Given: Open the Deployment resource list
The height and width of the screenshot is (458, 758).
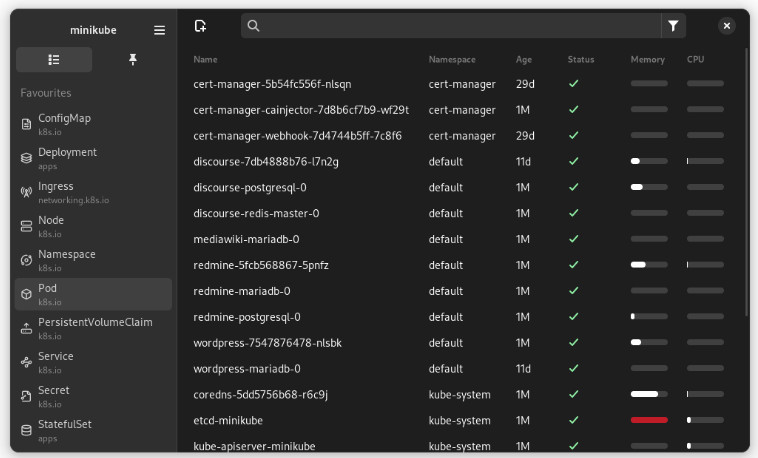Looking at the screenshot, I should click(x=93, y=158).
